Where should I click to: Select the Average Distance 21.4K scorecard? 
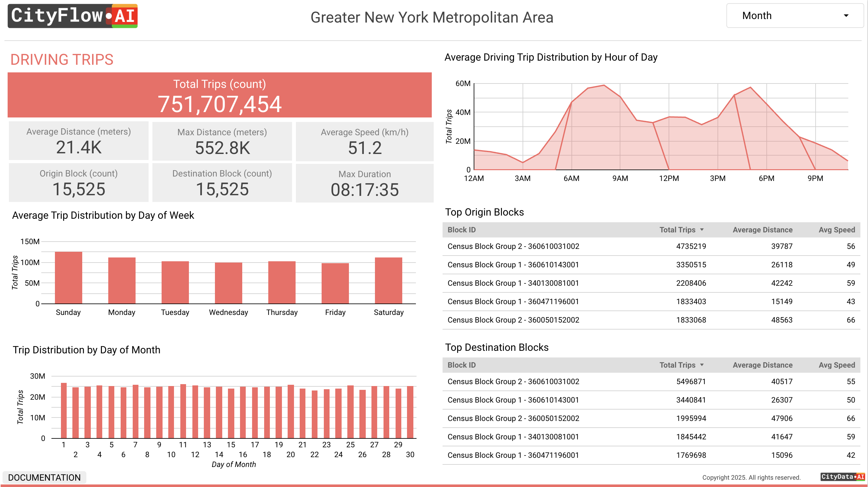pos(78,141)
